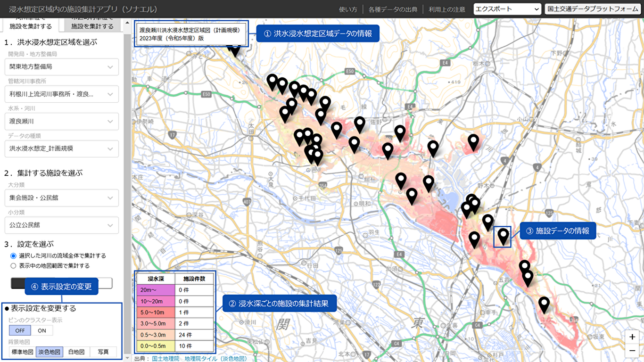Click the 浸水想定区域内の施設集計アプリ app title
The height and width of the screenshot is (362, 644).
point(83,9)
